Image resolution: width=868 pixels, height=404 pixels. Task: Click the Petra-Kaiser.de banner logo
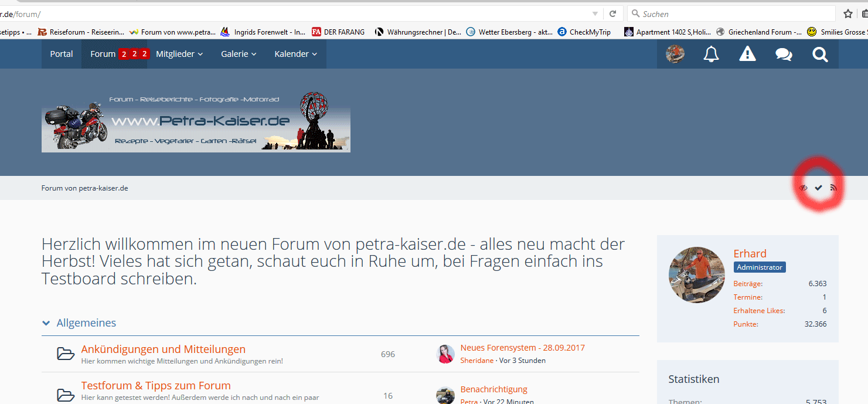(196, 122)
